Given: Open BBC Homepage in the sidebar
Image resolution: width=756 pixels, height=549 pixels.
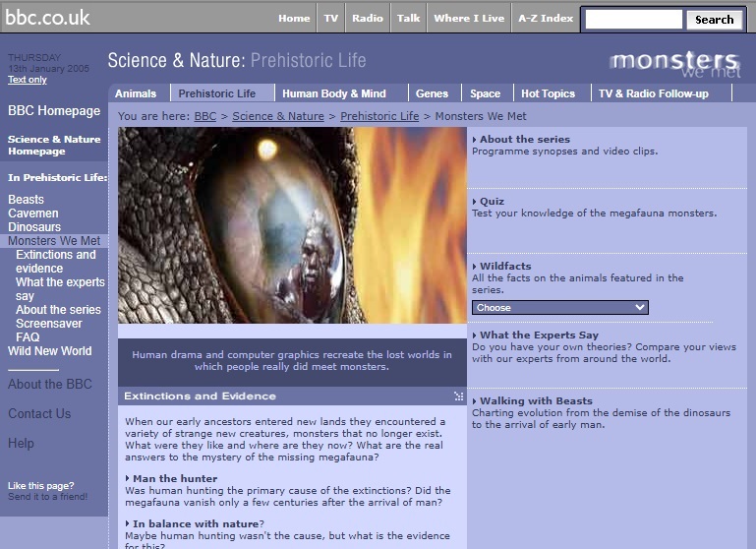Looking at the screenshot, I should [54, 110].
